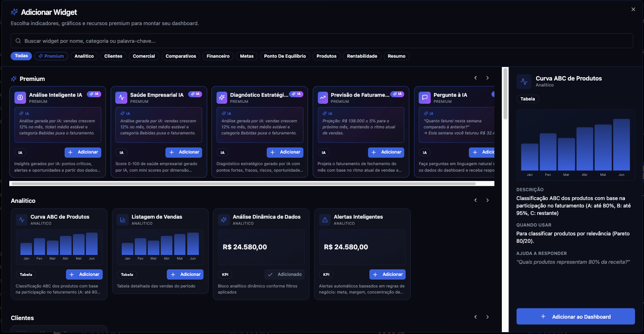This screenshot has width=644, height=334.
Task: Click the widget search field
Action: (x=322, y=41)
